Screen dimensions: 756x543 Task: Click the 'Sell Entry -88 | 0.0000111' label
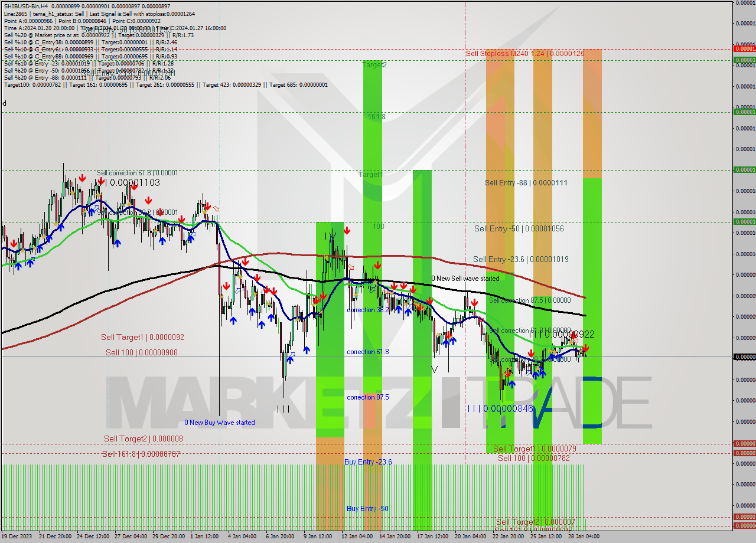526,182
